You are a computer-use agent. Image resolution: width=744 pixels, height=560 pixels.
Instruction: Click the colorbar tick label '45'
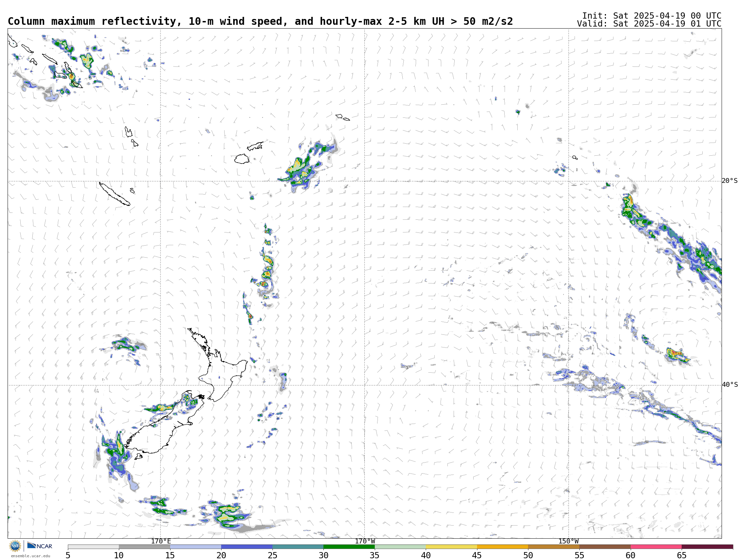pos(477,555)
